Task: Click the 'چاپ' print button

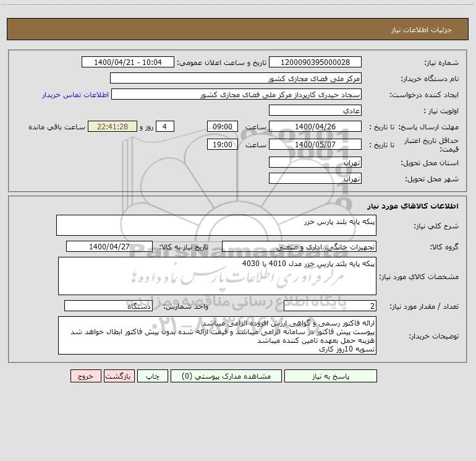Action: (x=153, y=376)
